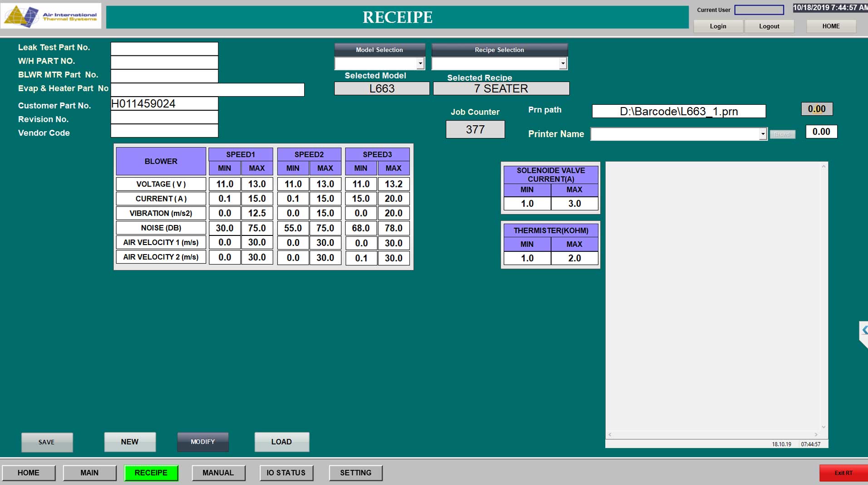Click the white 0.00 field beside Browse
Image resolution: width=868 pixels, height=485 pixels.
[x=821, y=132]
